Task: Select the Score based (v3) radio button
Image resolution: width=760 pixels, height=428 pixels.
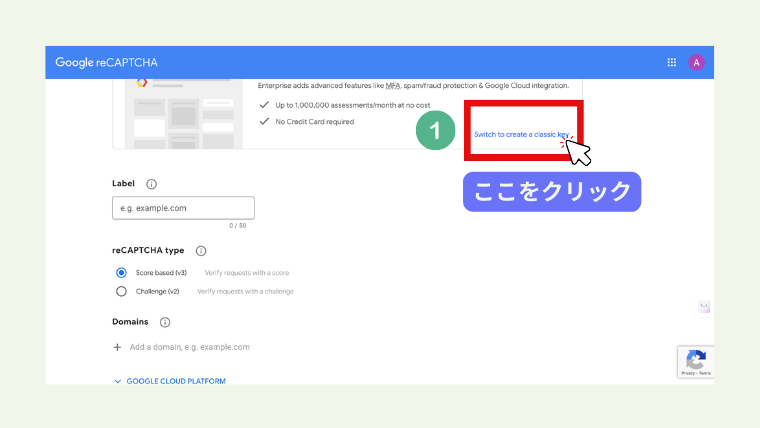Action: click(x=122, y=272)
